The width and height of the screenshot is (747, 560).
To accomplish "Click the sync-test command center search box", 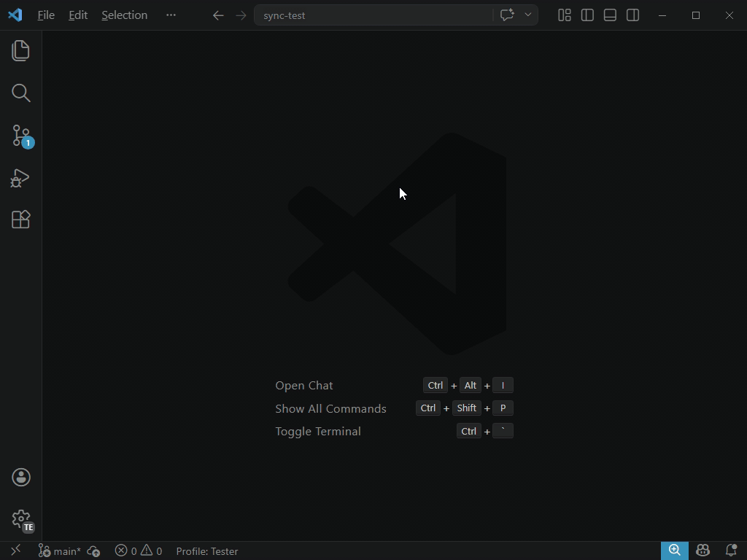I will point(373,15).
